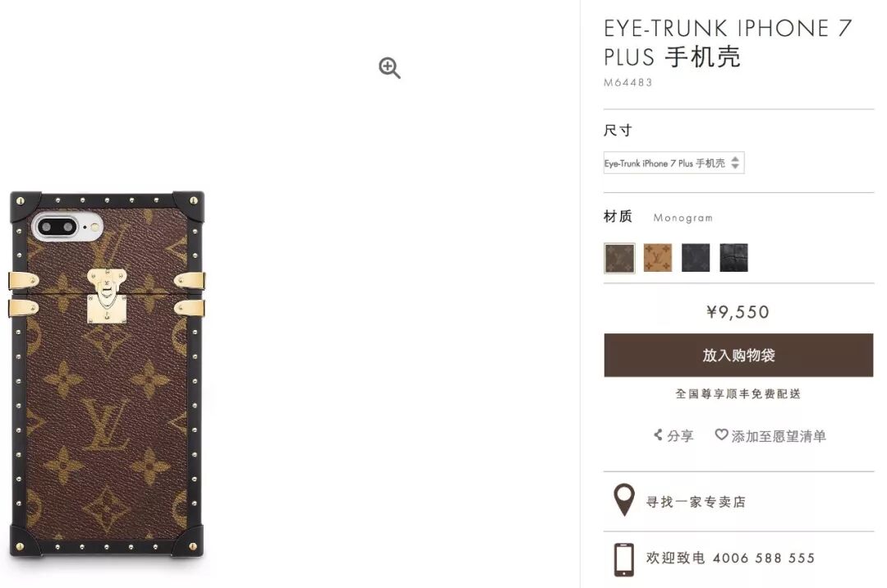This screenshot has height=588, width=887.
Task: Click the store locator map pin icon
Action: [x=624, y=500]
